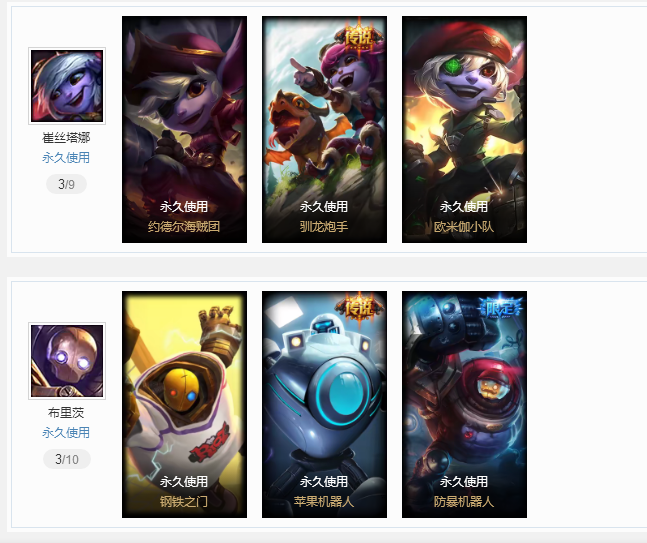This screenshot has height=543, width=647.
Task: Open the 苹果机器人 skin card
Action: 324,404
